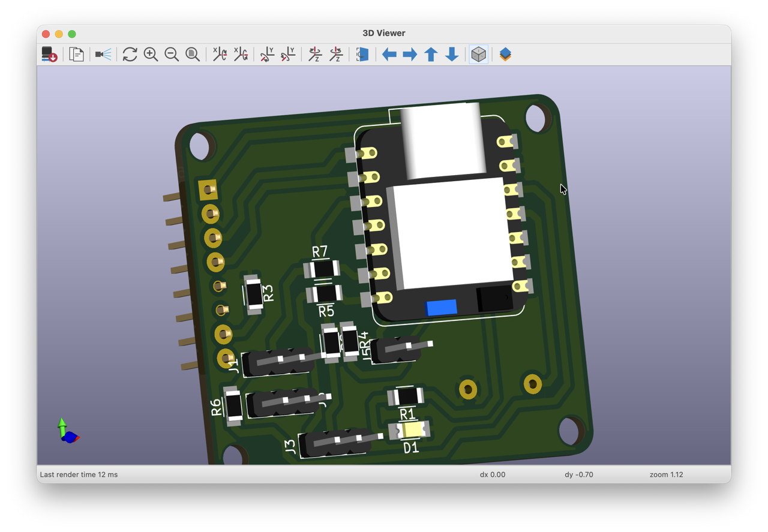Flip the board view

(x=362, y=55)
